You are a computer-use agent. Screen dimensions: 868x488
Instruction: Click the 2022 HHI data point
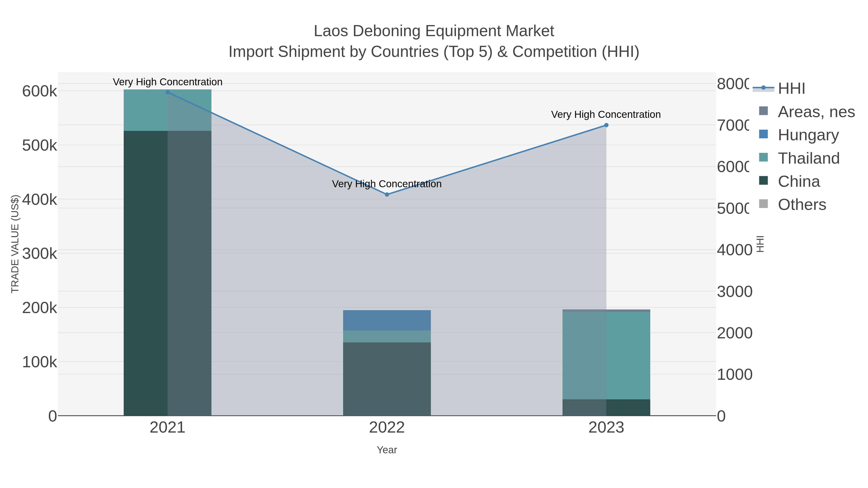coord(387,194)
